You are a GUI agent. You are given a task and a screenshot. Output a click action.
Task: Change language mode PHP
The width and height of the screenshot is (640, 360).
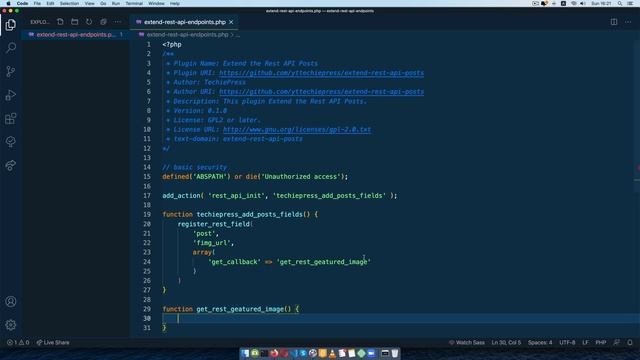[x=600, y=342]
